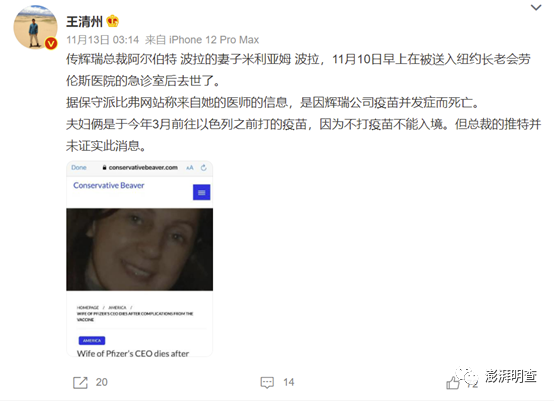This screenshot has width=554, height=401.
Task: Open comments via speech bubble icon
Action: click(x=267, y=382)
